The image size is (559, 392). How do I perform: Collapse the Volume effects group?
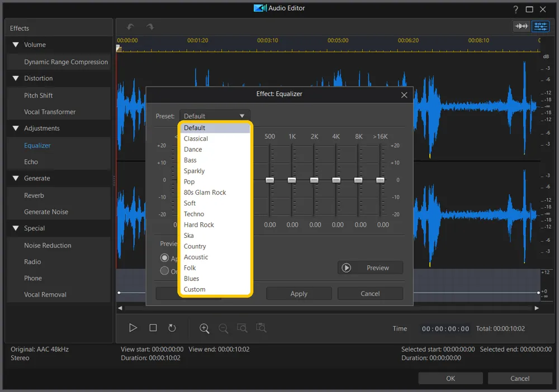pyautogui.click(x=16, y=45)
